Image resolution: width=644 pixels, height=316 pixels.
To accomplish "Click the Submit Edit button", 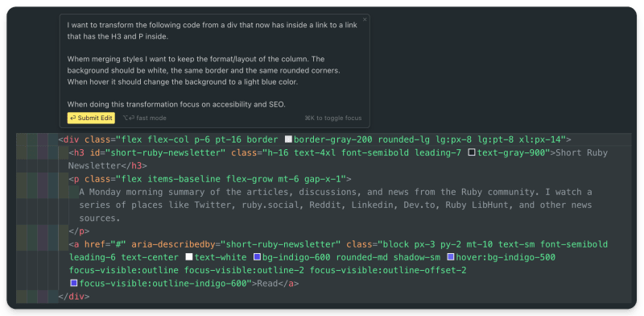I will click(91, 118).
